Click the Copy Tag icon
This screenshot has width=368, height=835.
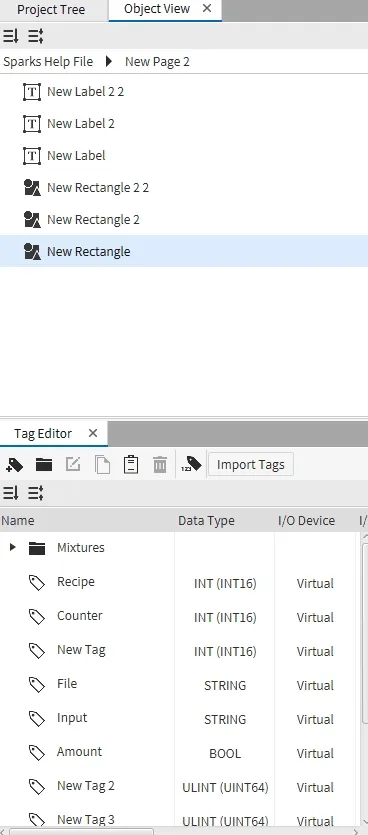(x=102, y=465)
